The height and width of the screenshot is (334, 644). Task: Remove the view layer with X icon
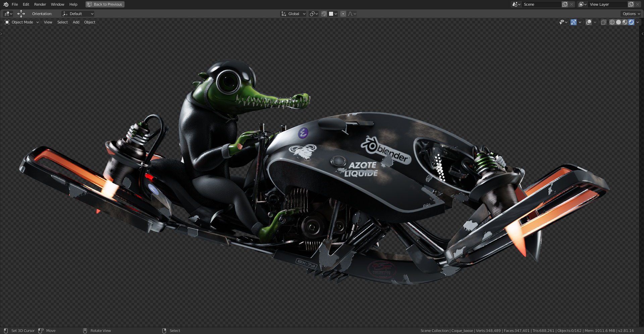[x=638, y=4]
